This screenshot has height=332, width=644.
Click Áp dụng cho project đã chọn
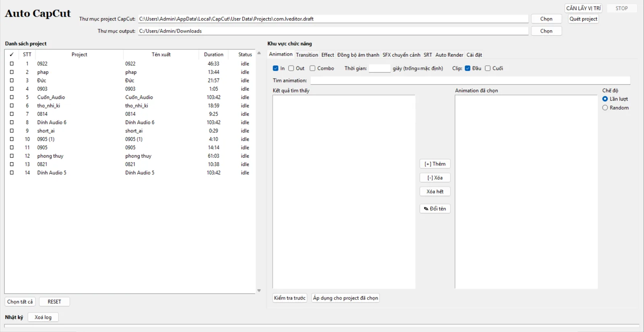(346, 298)
